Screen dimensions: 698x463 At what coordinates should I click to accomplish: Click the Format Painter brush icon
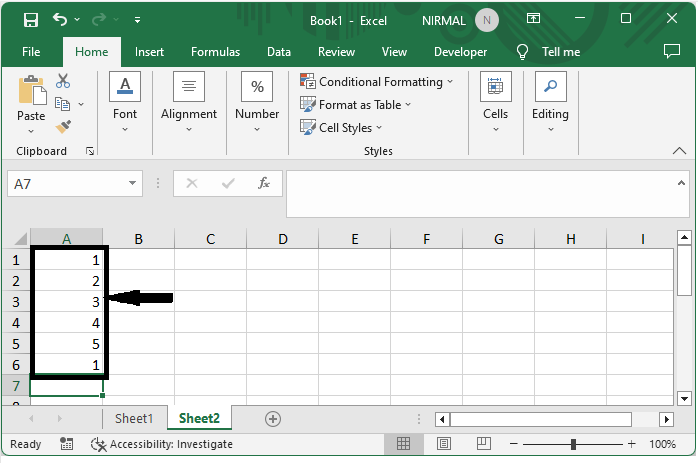tap(63, 127)
